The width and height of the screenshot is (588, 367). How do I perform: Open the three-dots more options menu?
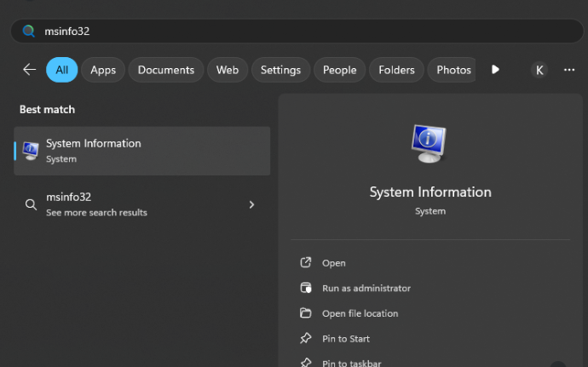(569, 70)
